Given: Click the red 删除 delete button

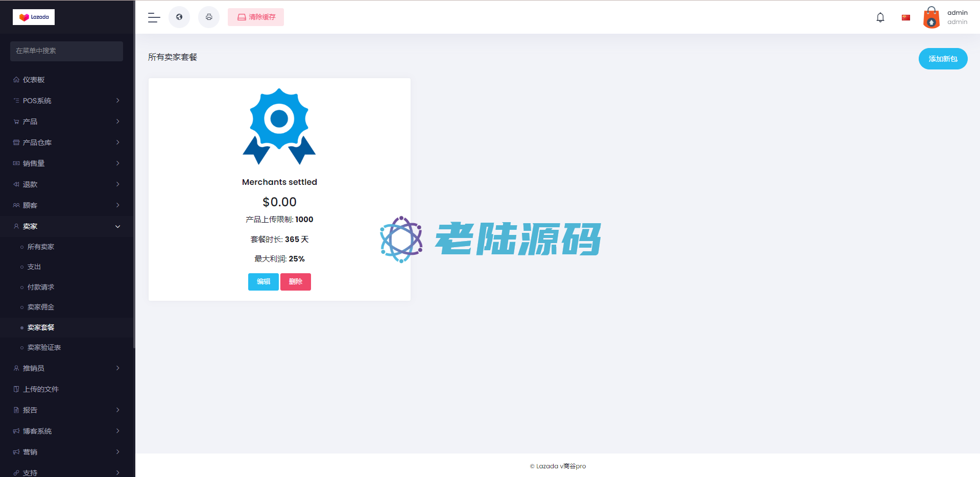Looking at the screenshot, I should [x=296, y=282].
